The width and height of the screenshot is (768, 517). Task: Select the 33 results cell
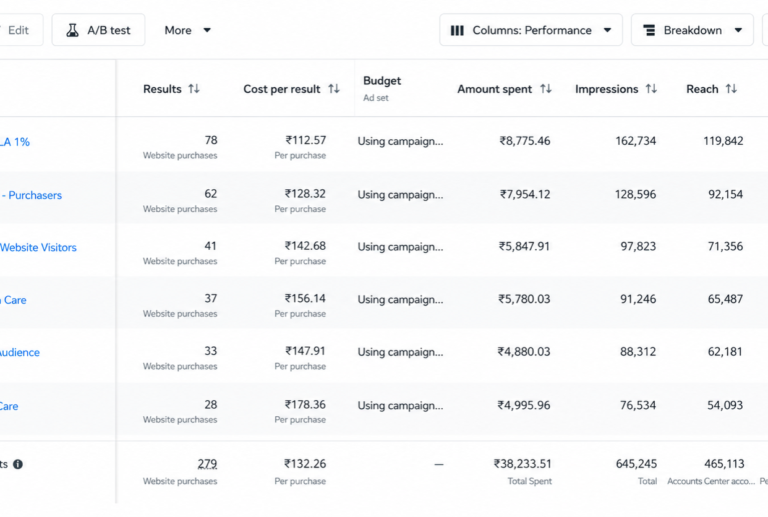(211, 351)
